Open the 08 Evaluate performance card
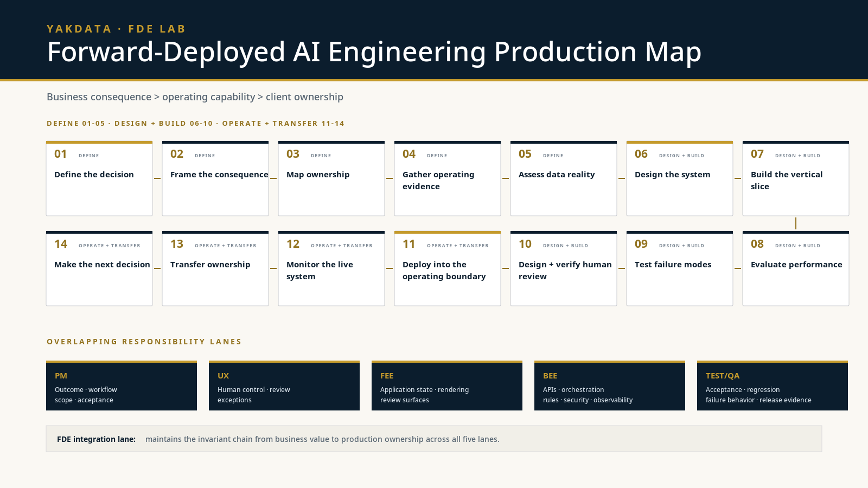This screenshot has width=868, height=488. pyautogui.click(x=796, y=268)
